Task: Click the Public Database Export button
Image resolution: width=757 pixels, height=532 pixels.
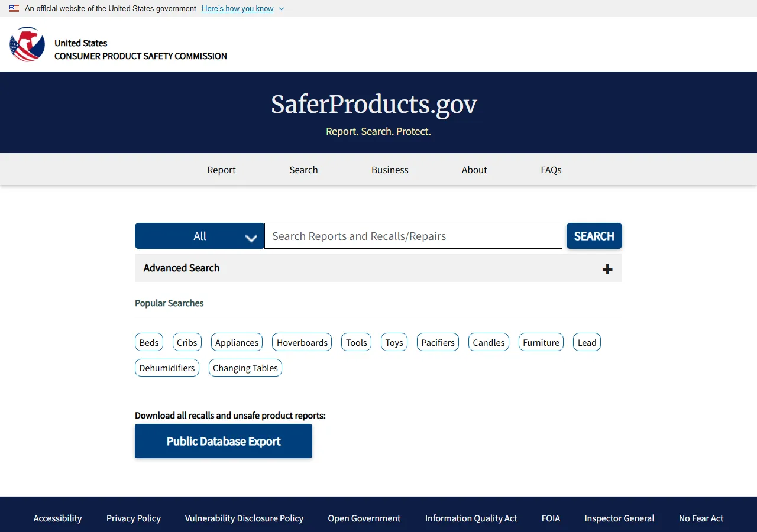Action: tap(224, 441)
